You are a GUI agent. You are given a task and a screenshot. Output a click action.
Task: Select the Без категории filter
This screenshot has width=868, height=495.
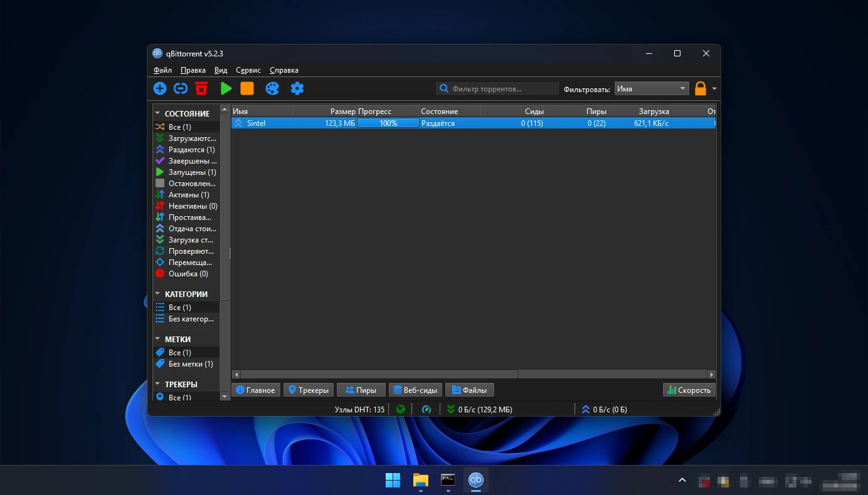pyautogui.click(x=186, y=319)
